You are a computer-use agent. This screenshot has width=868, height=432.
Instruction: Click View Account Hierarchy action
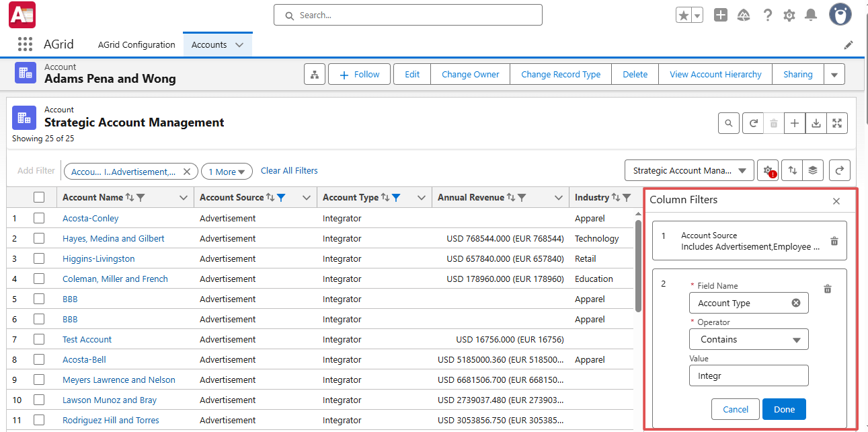click(x=715, y=75)
